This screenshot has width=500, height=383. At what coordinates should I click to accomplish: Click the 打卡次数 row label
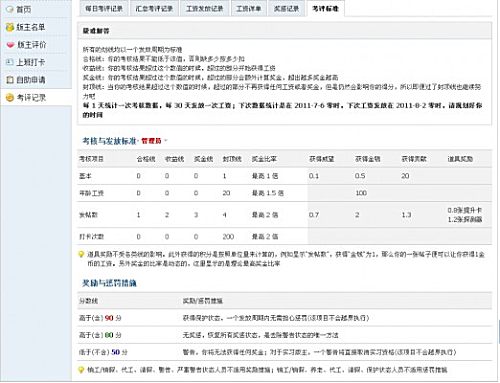(91, 237)
